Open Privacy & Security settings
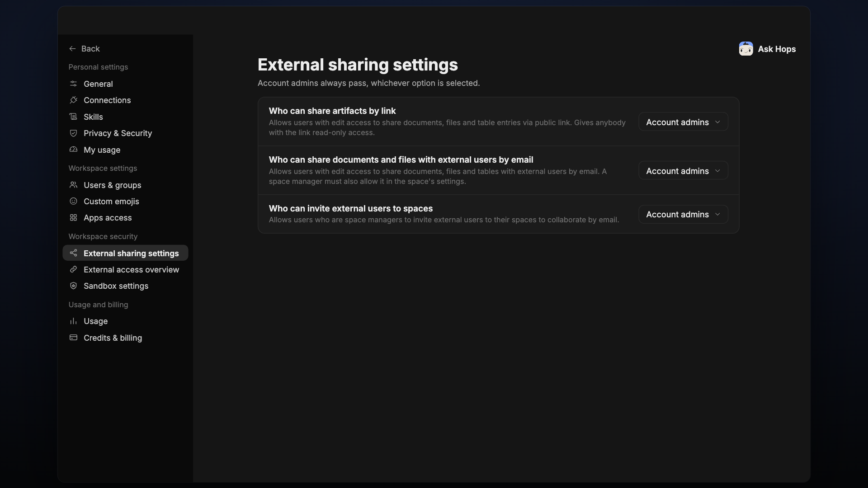Viewport: 868px width, 488px height. [118, 133]
